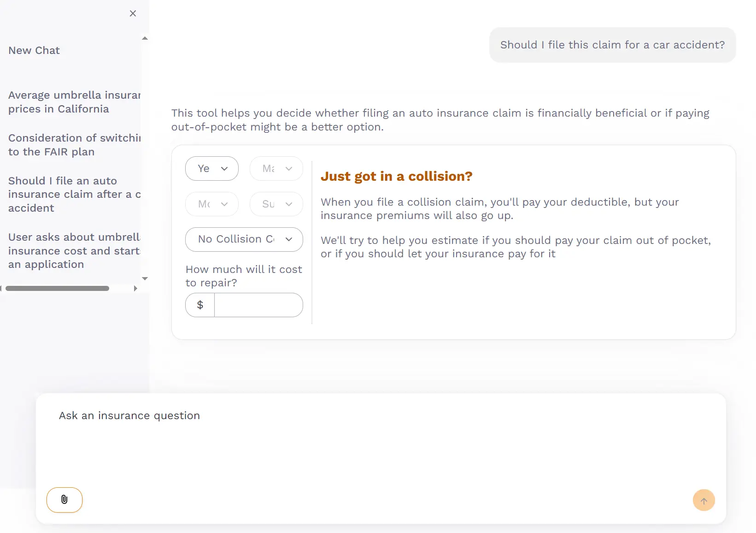Click the dollar sign prefix on cost field
Screen dimensions: 756x533
click(199, 305)
